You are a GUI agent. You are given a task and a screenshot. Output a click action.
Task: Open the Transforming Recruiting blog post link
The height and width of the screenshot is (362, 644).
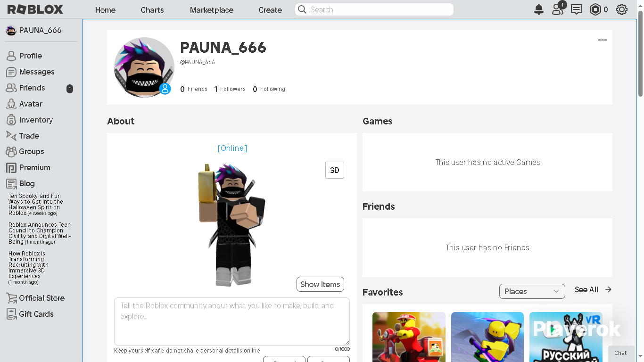[29, 268]
